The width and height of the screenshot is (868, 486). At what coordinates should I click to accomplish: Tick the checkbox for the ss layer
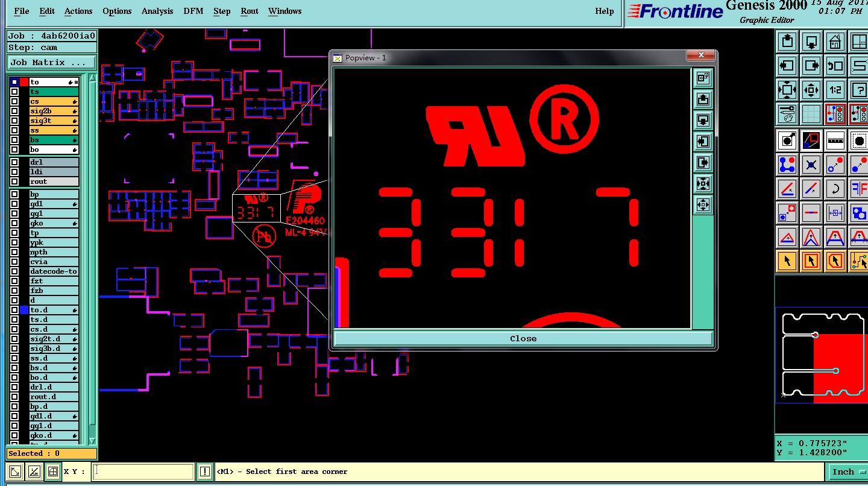pos(14,130)
